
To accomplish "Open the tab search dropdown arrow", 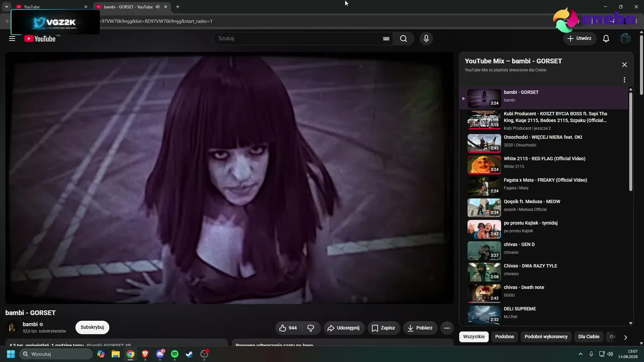I will [7, 7].
